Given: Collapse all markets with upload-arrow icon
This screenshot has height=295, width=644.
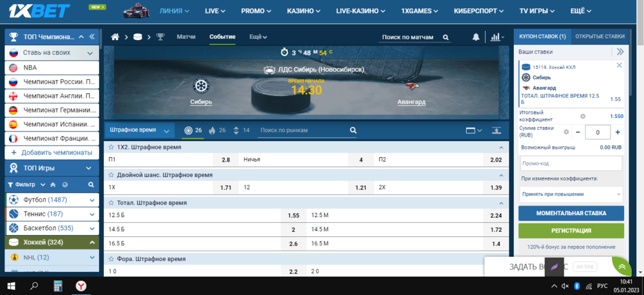Looking at the screenshot, I should tap(497, 131).
